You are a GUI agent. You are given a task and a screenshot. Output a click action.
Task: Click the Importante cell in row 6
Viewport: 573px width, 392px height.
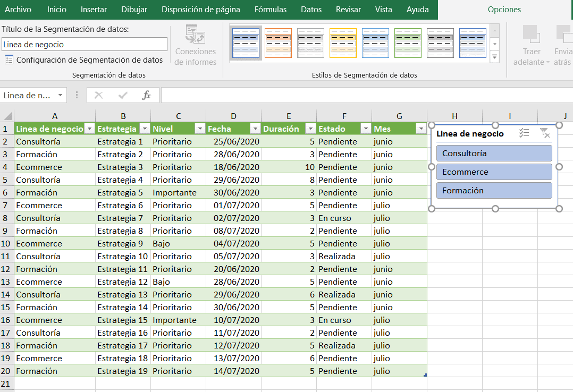click(179, 192)
